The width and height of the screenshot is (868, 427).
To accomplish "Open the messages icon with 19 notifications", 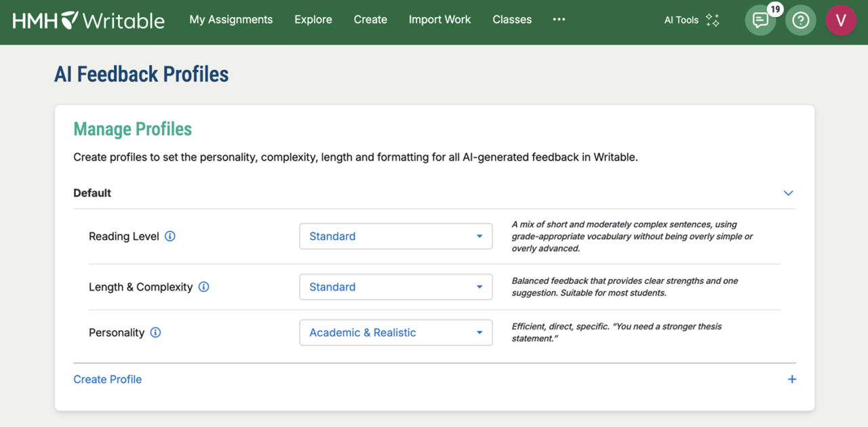I will point(760,20).
